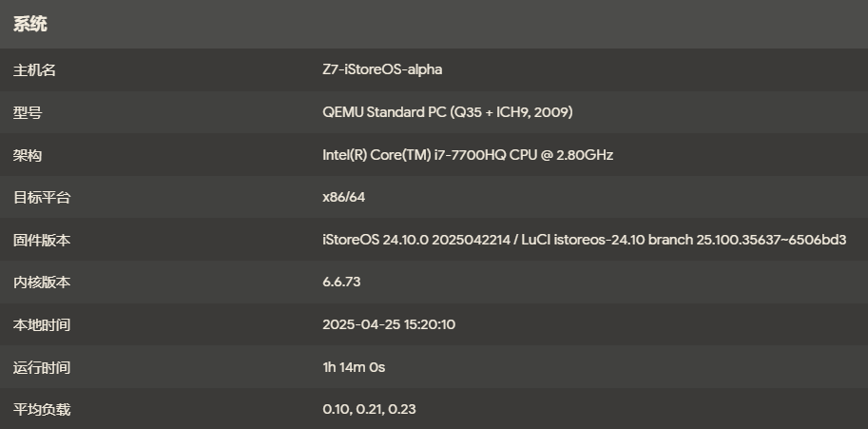Click the 运行时间 row label
The height and width of the screenshot is (429, 868).
pyautogui.click(x=41, y=367)
